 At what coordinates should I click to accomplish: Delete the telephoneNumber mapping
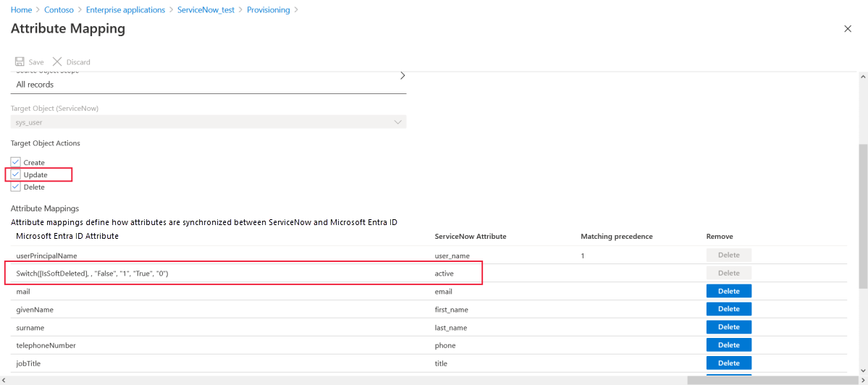point(728,345)
